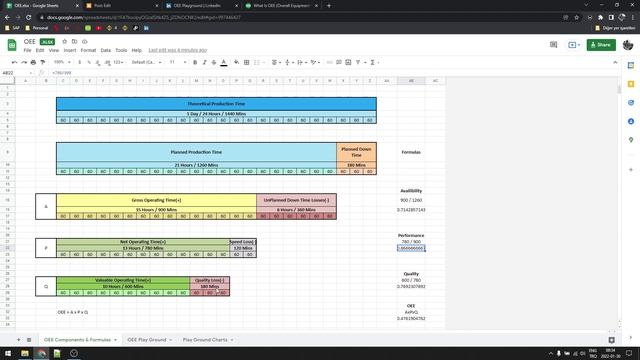Apply bold formatting to the cell
Viewport: 640px width, 360px height.
click(195, 62)
